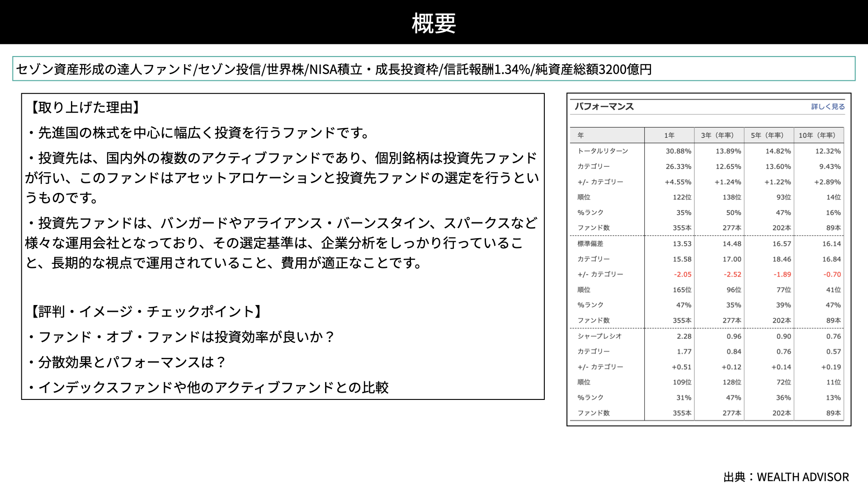Click the 分散効果とパフォーマンスは？ bullet
Image resolution: width=868 pixels, height=488 pixels.
[x=127, y=362]
